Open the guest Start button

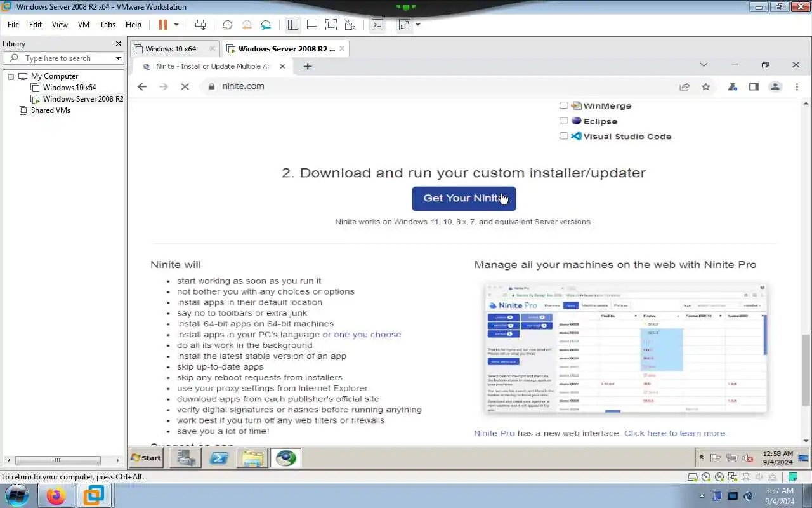coord(146,457)
